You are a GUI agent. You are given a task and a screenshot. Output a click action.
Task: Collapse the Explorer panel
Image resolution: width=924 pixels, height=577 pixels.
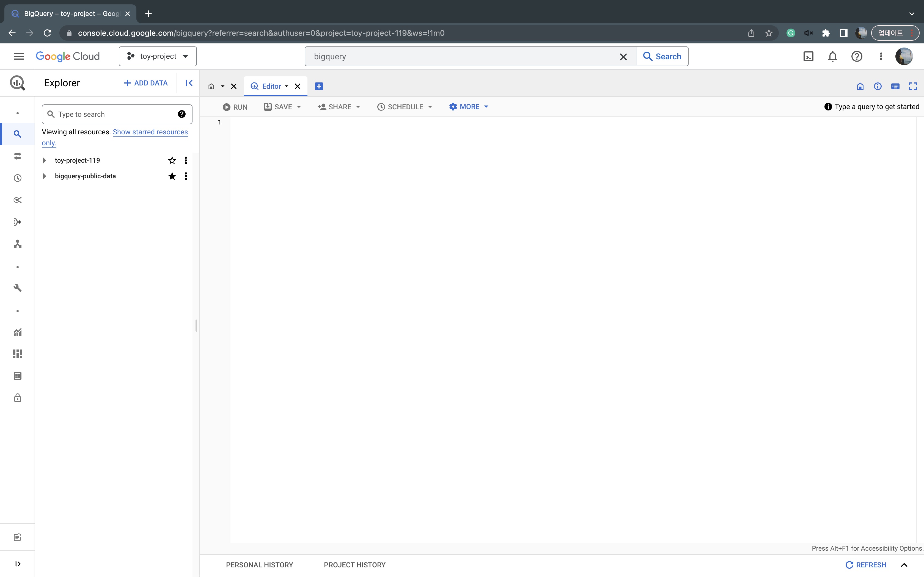coord(189,83)
